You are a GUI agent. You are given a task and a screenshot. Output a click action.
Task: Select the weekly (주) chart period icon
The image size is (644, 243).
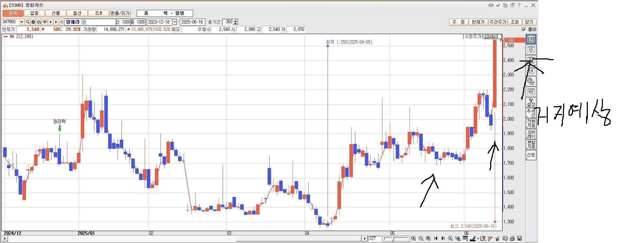tap(531, 50)
